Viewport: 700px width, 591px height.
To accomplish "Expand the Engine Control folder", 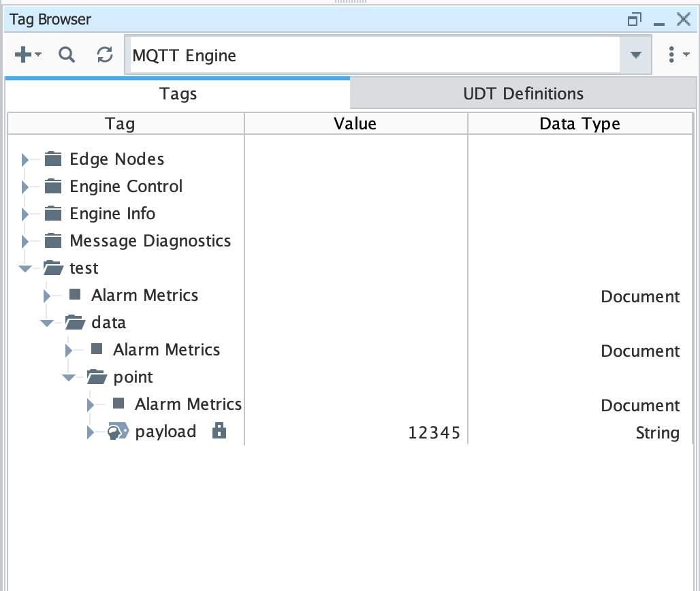I will point(26,187).
